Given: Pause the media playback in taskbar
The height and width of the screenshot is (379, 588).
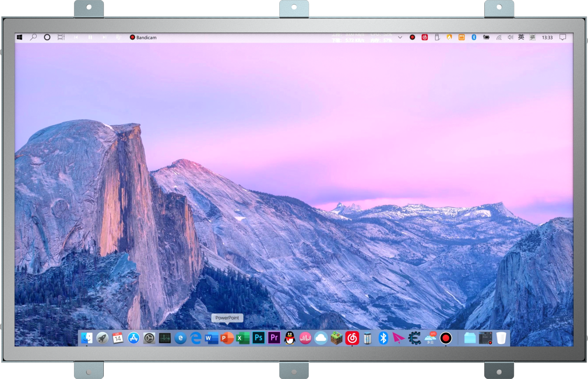Looking at the screenshot, I should click(90, 37).
